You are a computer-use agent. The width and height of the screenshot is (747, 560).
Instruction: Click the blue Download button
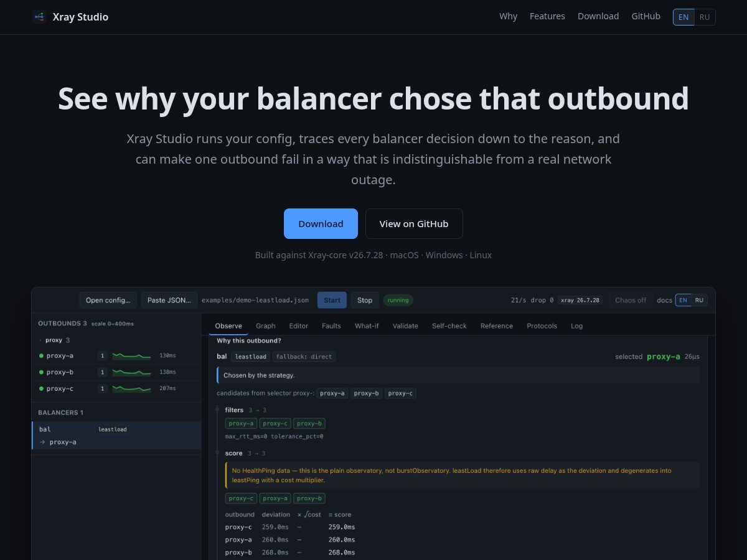321,223
